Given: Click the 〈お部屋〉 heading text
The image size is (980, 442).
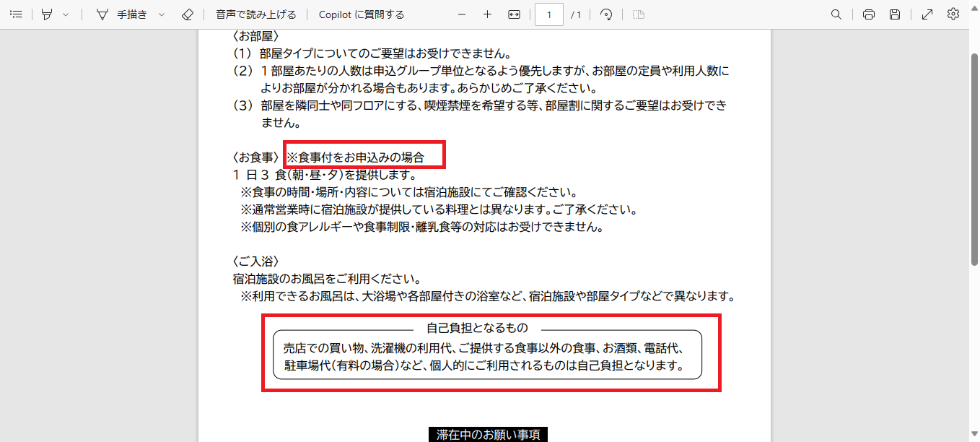Looking at the screenshot, I should tap(255, 36).
